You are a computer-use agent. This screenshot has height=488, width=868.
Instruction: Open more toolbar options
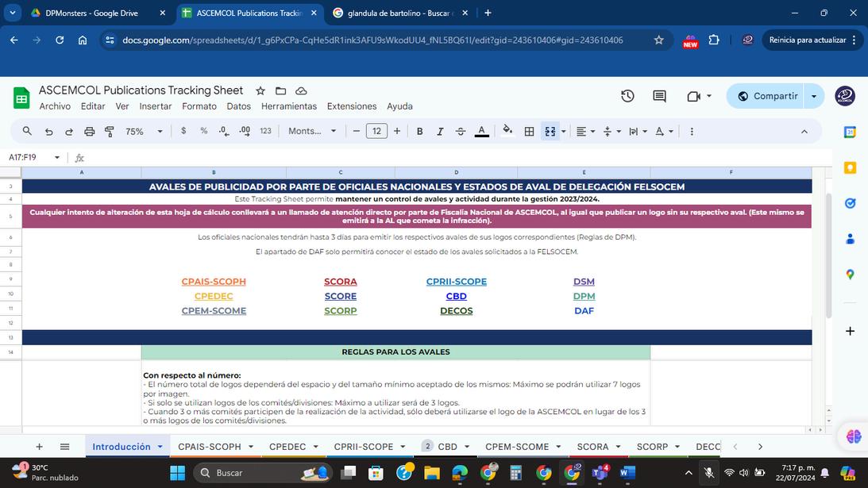692,131
